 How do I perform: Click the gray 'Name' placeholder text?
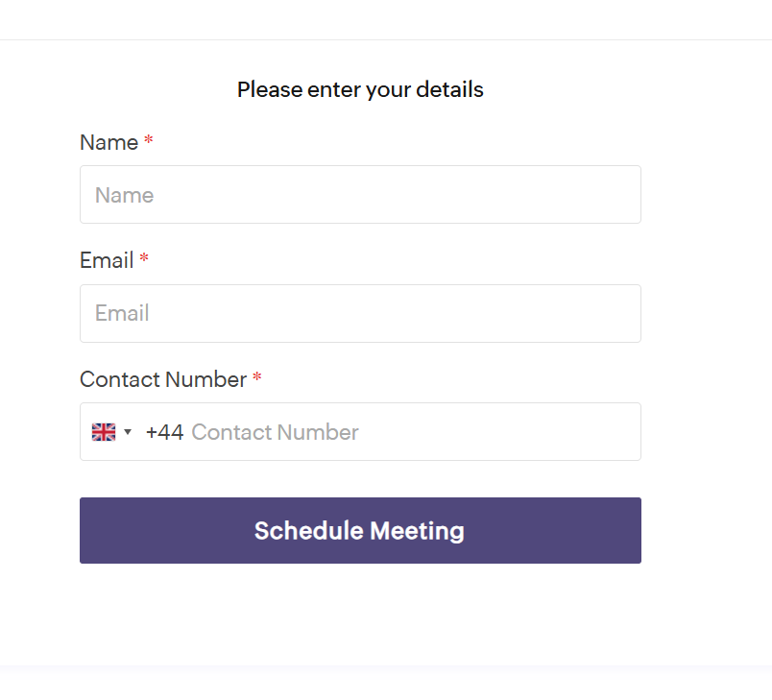point(124,196)
